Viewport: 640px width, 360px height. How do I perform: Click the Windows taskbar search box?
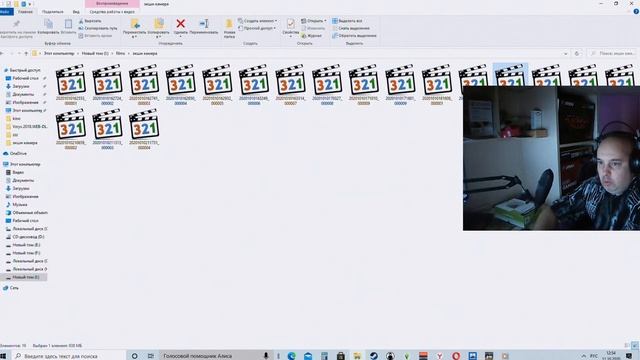[x=68, y=356]
